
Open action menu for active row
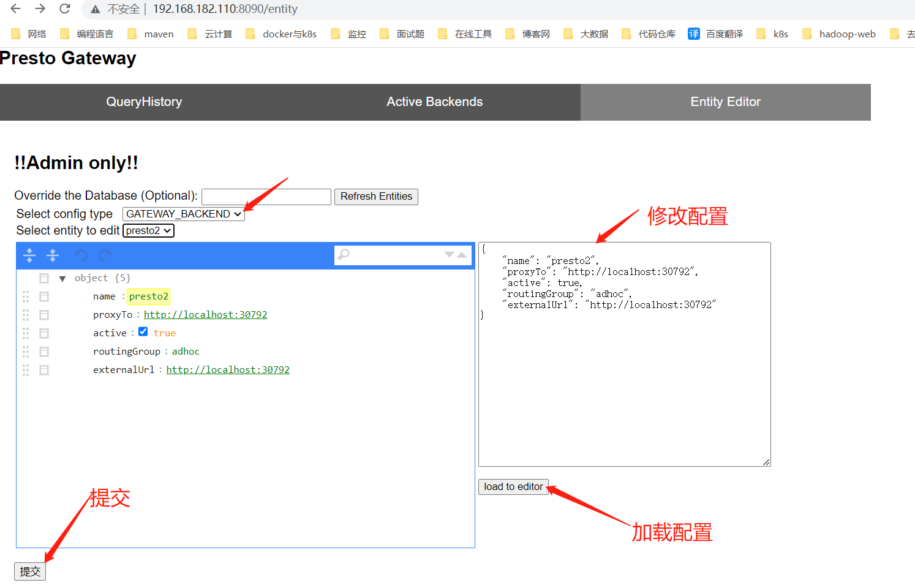44,333
